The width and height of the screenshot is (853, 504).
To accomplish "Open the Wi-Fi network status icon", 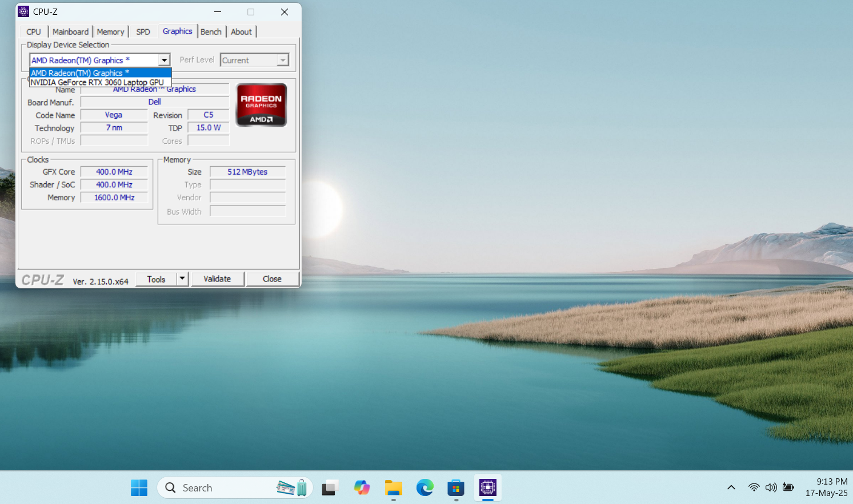I will coord(754,487).
